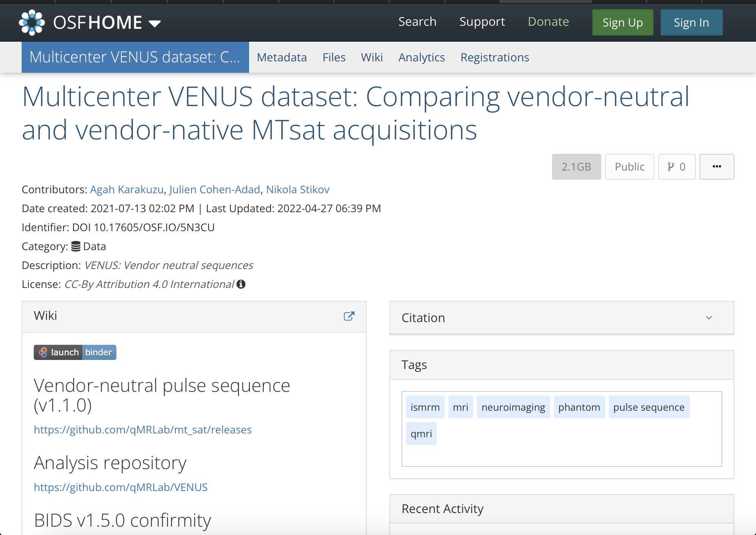Click the 2.1GB storage size button

tap(576, 167)
